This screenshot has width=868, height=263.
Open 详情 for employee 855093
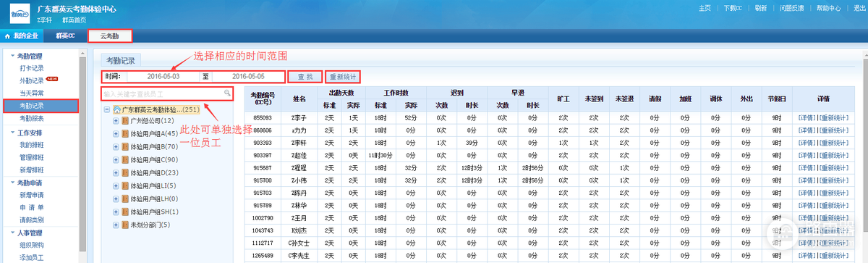(x=807, y=117)
